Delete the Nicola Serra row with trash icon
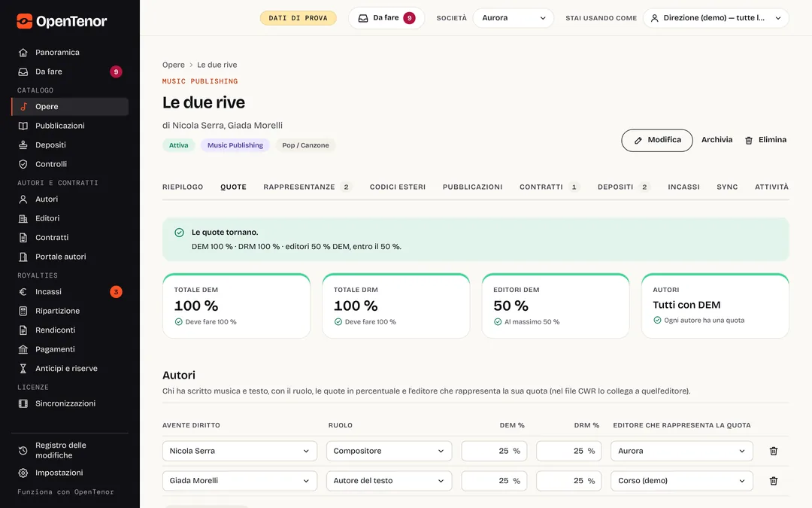Viewport: 812px width, 508px height. [x=773, y=451]
